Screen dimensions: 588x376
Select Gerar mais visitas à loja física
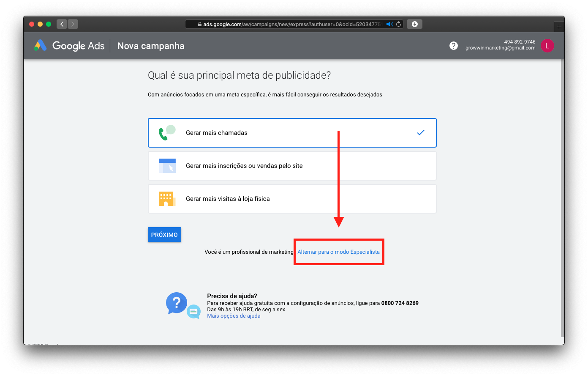(292, 199)
